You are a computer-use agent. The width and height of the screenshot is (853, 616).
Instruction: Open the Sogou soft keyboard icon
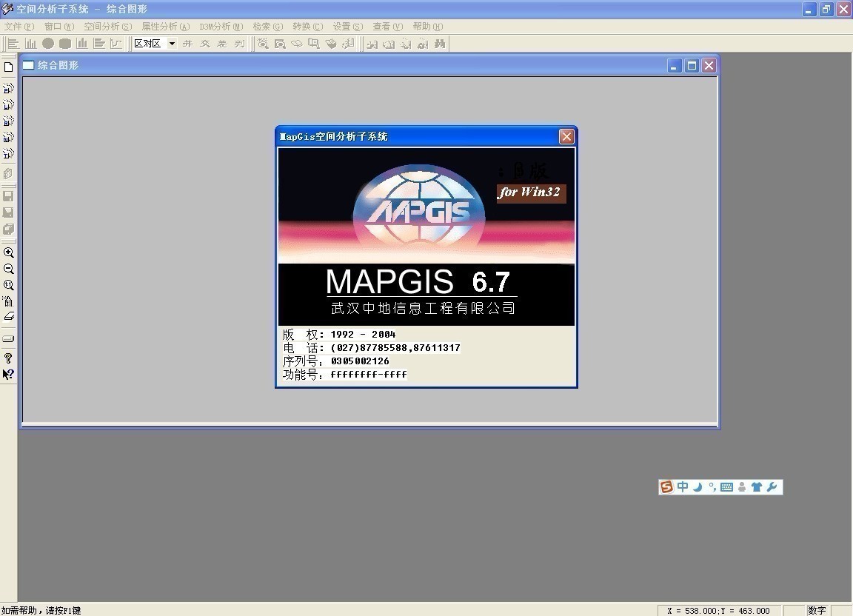(727, 487)
